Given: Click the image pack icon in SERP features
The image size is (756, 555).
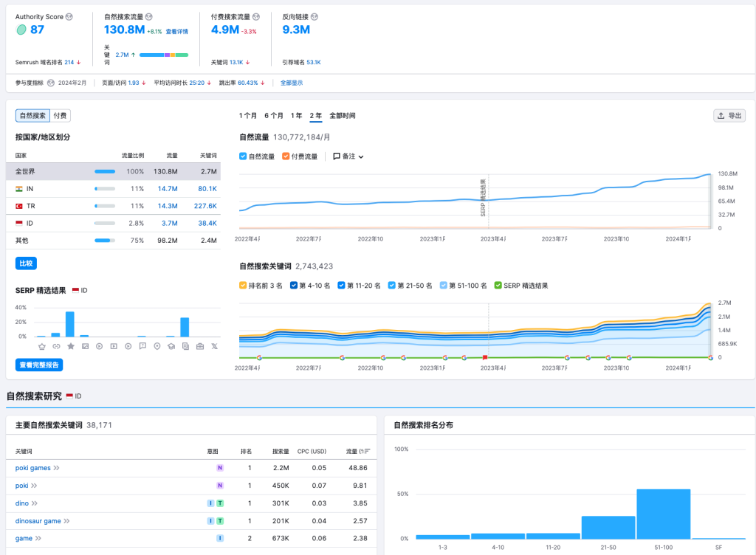Looking at the screenshot, I should (86, 346).
